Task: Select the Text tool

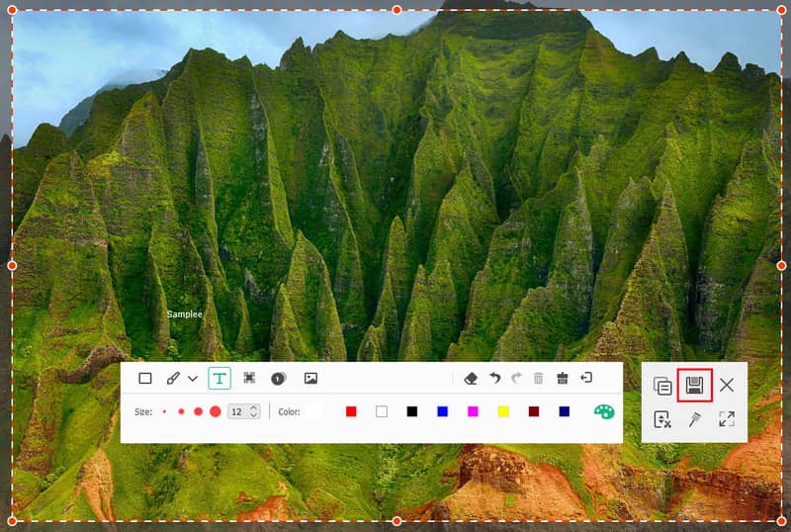Action: tap(220, 378)
